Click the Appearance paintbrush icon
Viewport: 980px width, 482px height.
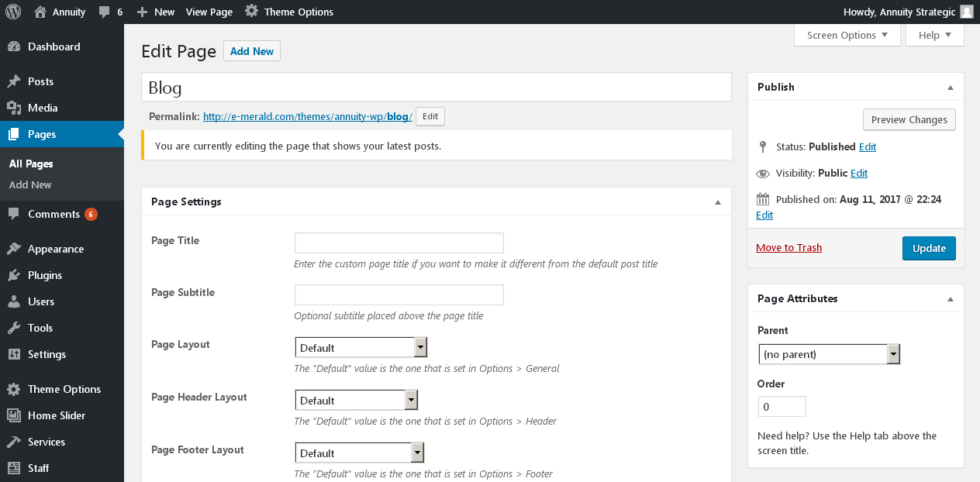pyautogui.click(x=14, y=249)
